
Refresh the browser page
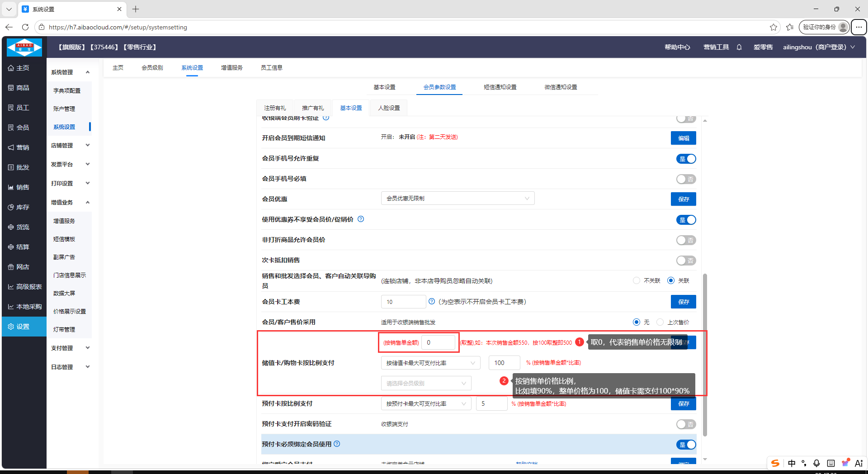point(25,27)
